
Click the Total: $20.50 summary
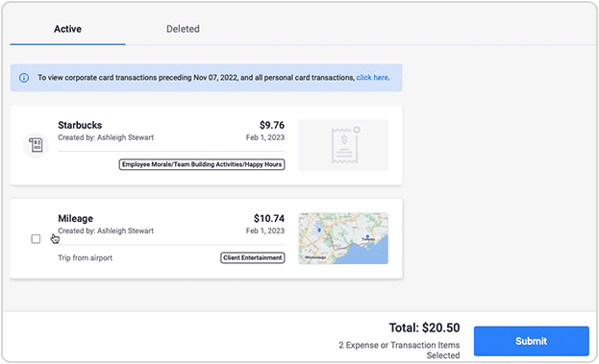424,328
